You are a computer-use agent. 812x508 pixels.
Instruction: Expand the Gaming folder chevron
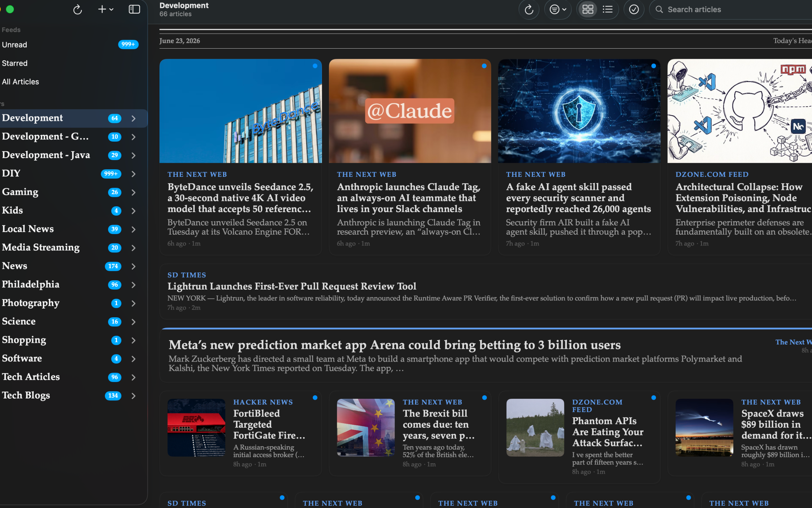click(134, 192)
